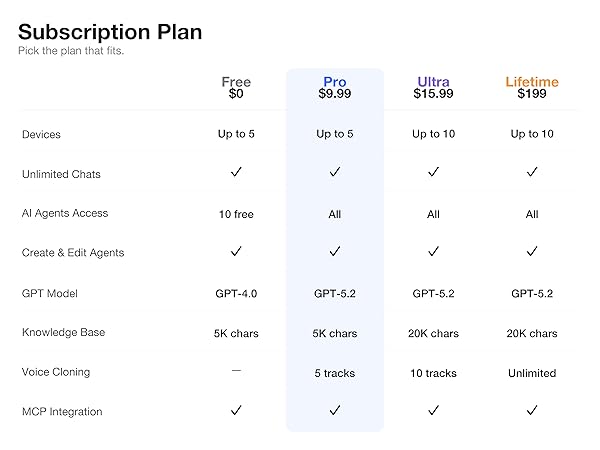
Task: Click the Pro plan GPT-5.2 cell
Action: click(x=335, y=294)
